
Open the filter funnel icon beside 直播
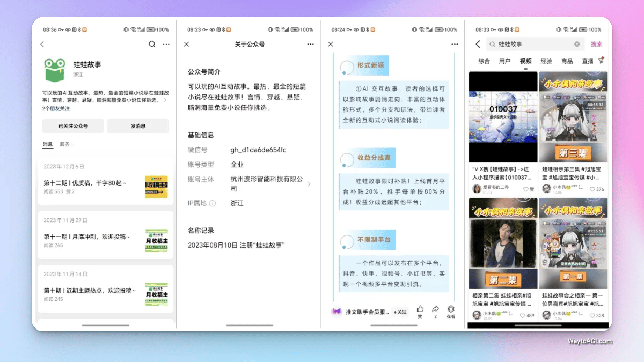(601, 61)
